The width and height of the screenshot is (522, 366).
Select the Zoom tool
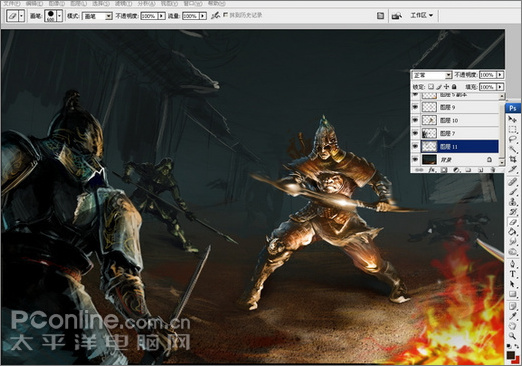click(x=512, y=336)
